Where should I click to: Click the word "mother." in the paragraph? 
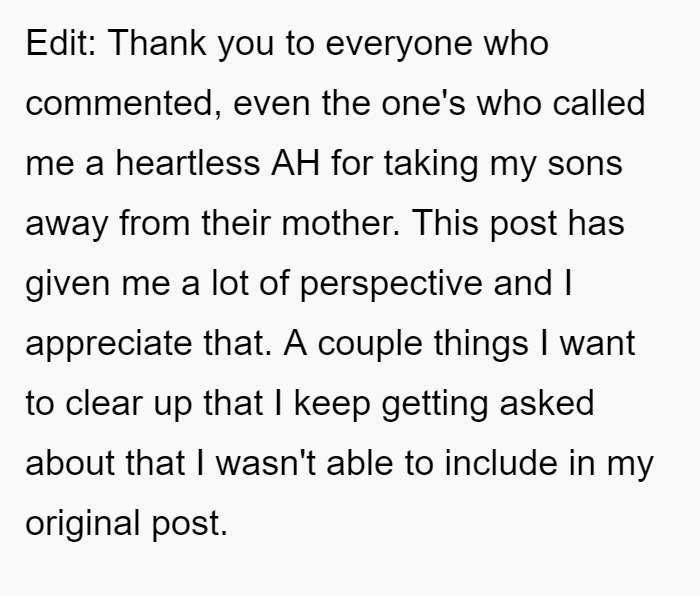click(x=341, y=222)
